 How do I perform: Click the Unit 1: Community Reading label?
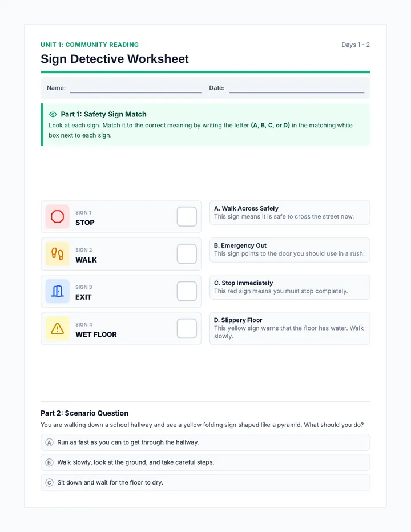point(90,45)
